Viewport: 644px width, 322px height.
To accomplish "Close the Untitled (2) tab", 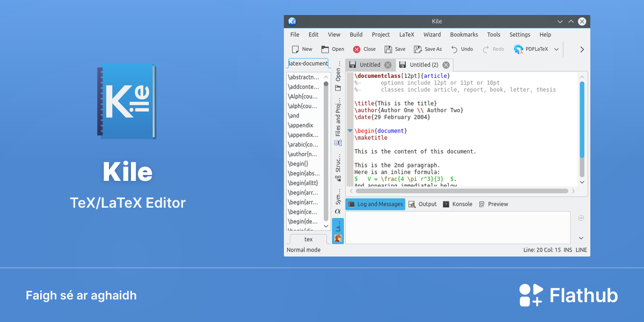I will (x=445, y=65).
